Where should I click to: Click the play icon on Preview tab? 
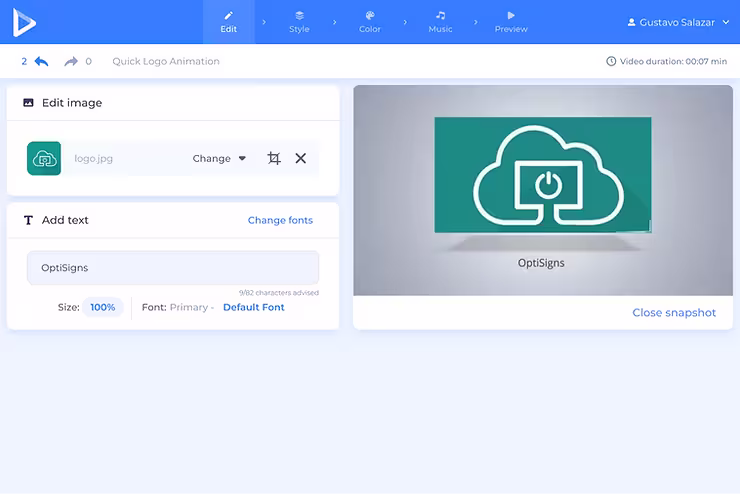coord(511,16)
